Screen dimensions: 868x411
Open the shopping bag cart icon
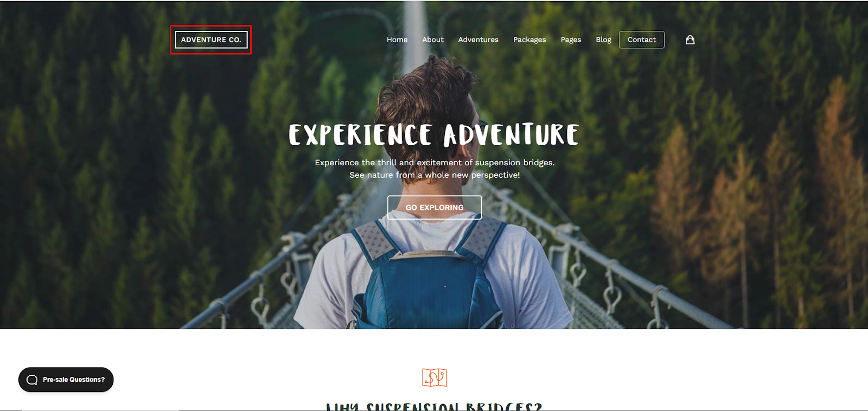(690, 40)
